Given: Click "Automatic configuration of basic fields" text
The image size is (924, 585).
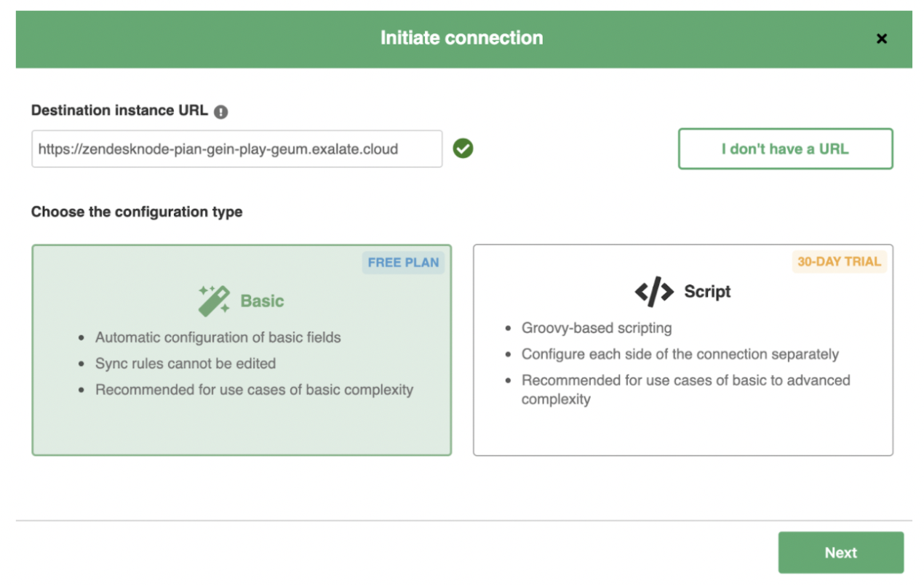Looking at the screenshot, I should [218, 338].
